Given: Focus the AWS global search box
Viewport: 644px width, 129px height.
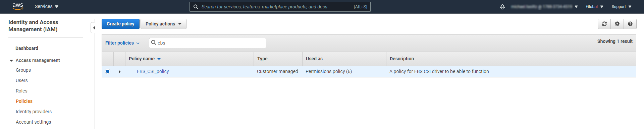Looking at the screenshot, I should (x=280, y=7).
